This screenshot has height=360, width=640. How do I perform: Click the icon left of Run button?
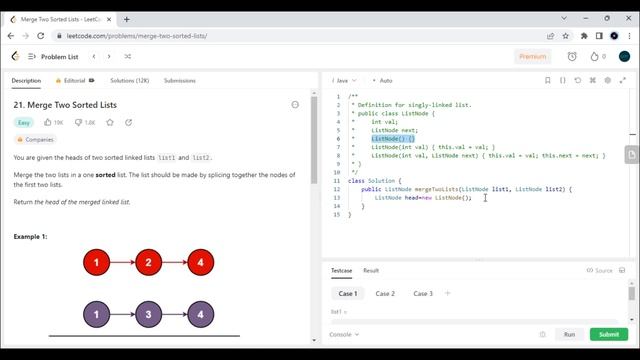pyautogui.click(x=542, y=334)
